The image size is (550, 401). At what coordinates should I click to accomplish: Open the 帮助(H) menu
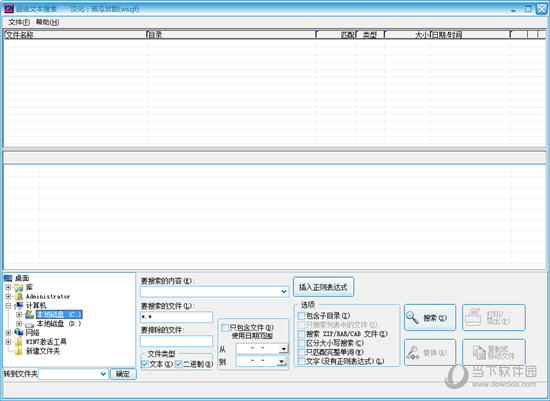(x=47, y=22)
